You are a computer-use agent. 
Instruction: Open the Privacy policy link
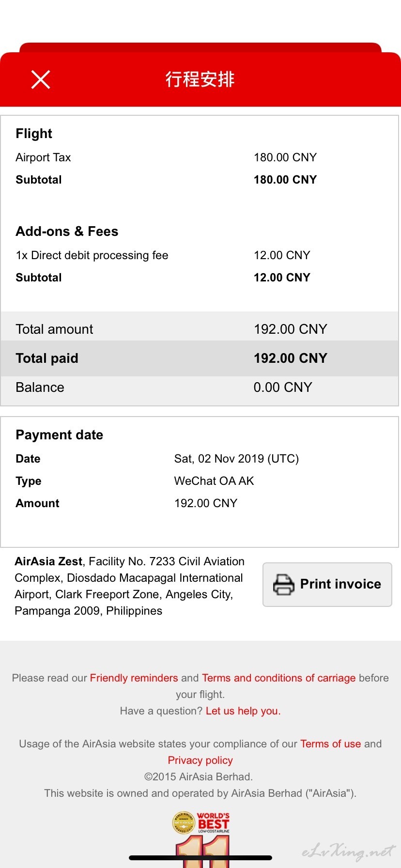(200, 760)
